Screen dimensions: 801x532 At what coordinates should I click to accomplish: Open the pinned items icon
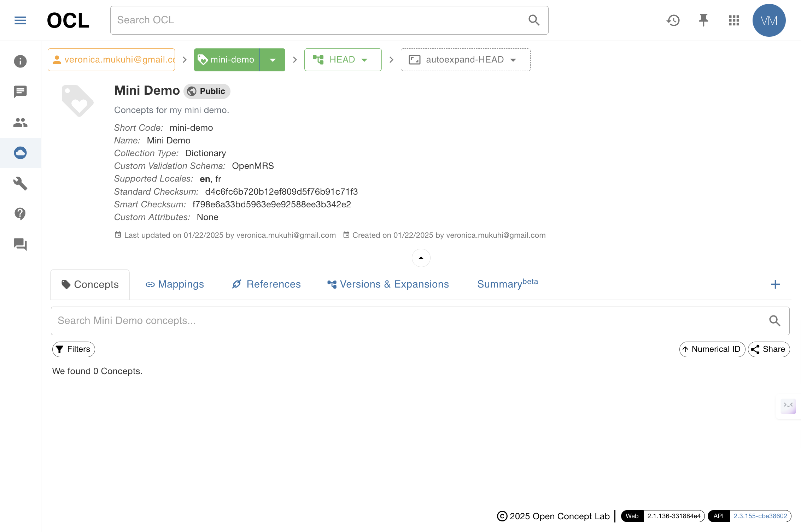tap(703, 20)
